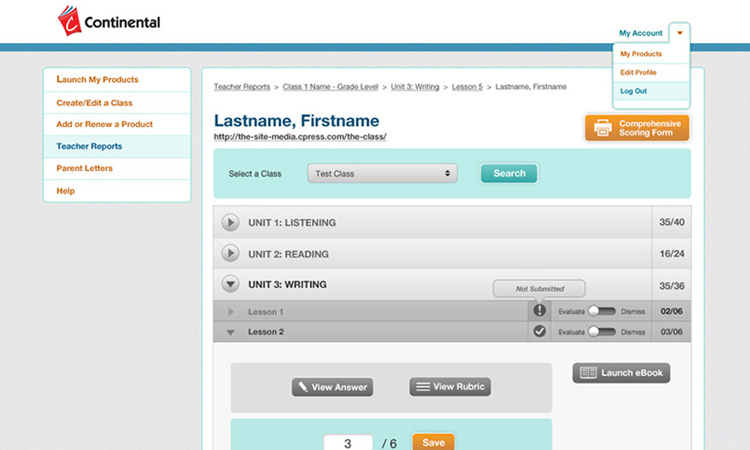Toggle Lesson 2 Evaluate/Dismiss switch
The image size is (750, 450).
point(602,332)
